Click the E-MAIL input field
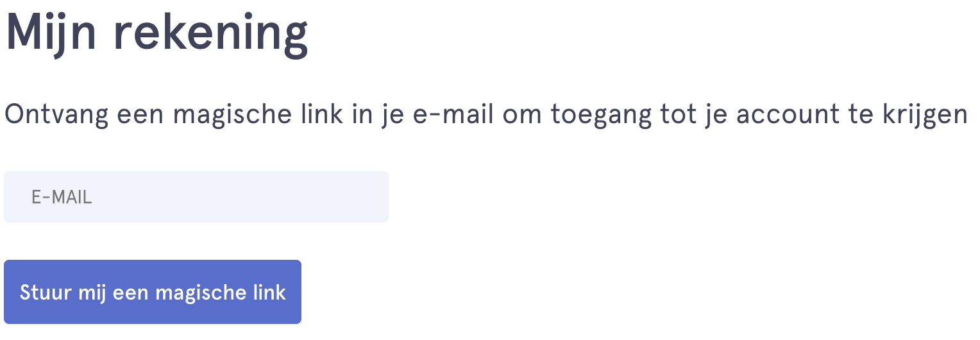The image size is (980, 340). tap(196, 197)
